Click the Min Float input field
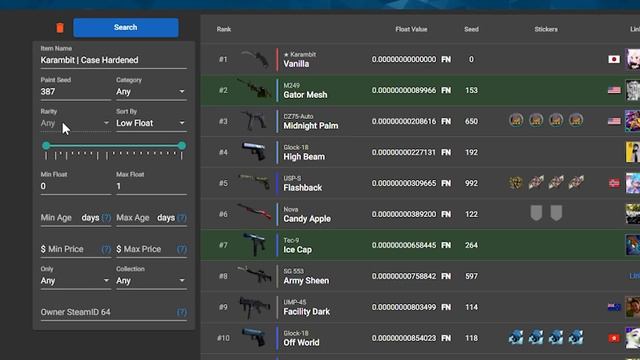Image resolution: width=640 pixels, height=360 pixels. (76, 187)
